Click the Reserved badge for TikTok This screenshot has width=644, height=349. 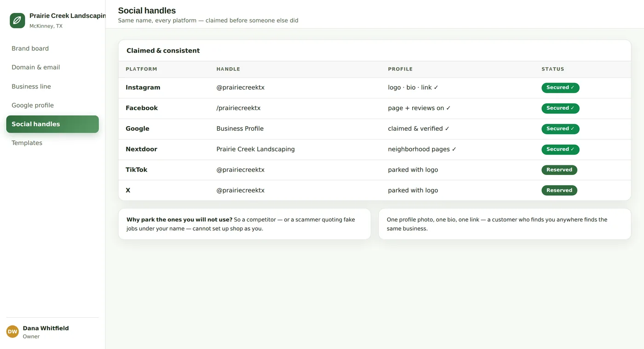tap(559, 170)
